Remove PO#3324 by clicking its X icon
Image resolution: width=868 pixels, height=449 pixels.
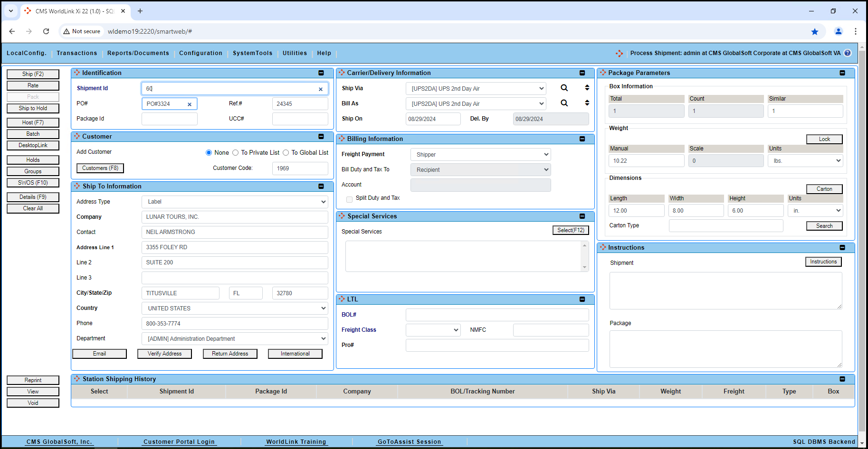tap(190, 103)
